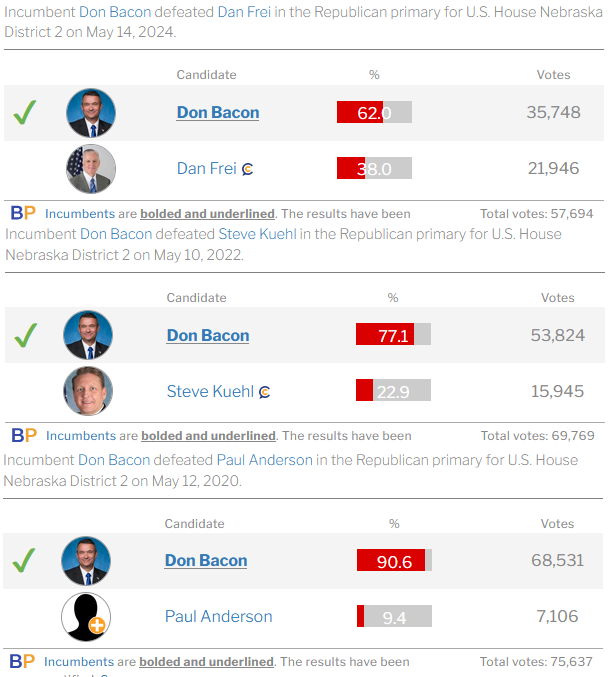Click the Incumbents link under the 2024 results
This screenshot has width=609, height=677.
(80, 214)
